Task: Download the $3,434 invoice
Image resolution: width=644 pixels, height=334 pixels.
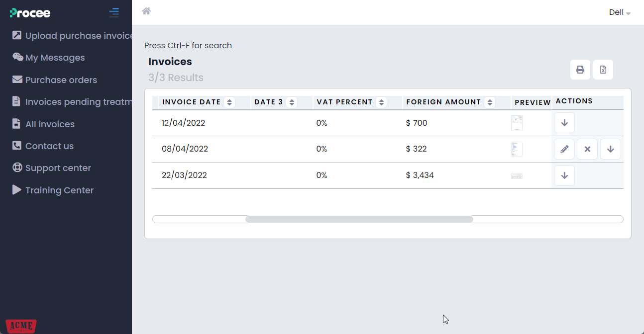Action: click(564, 175)
